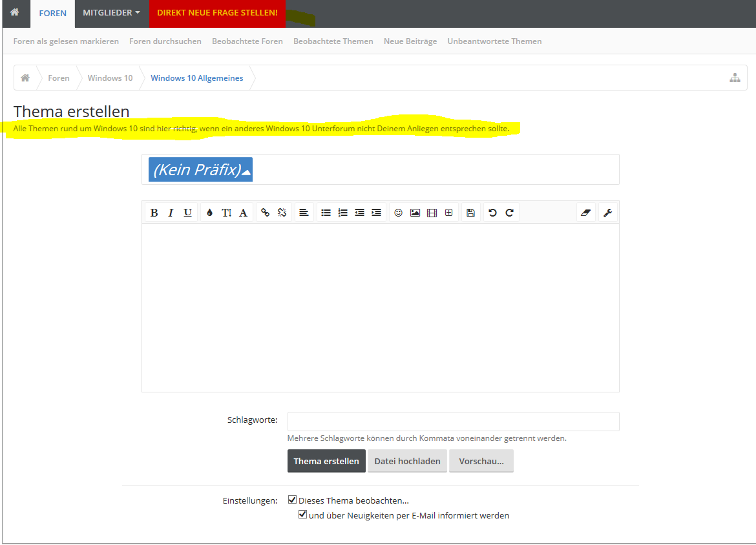
Task: Click DIREKT NEUE FRAGE STELLEN tab
Action: [218, 13]
